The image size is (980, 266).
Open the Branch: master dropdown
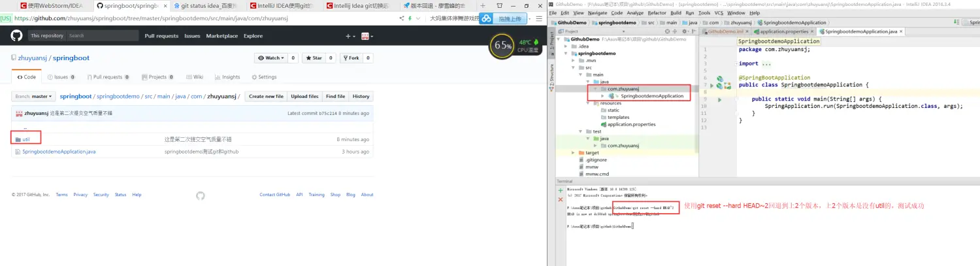[33, 96]
